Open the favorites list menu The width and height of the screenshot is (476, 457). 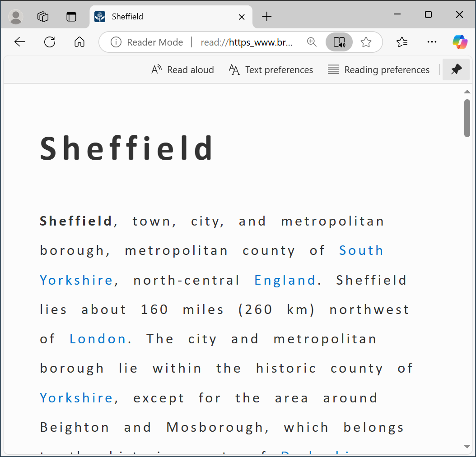(x=402, y=42)
